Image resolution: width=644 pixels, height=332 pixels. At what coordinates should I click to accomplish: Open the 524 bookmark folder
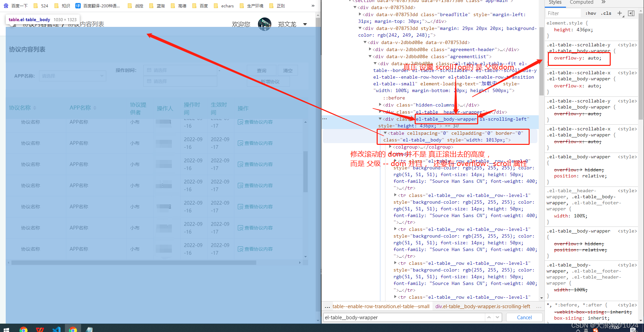[41, 6]
